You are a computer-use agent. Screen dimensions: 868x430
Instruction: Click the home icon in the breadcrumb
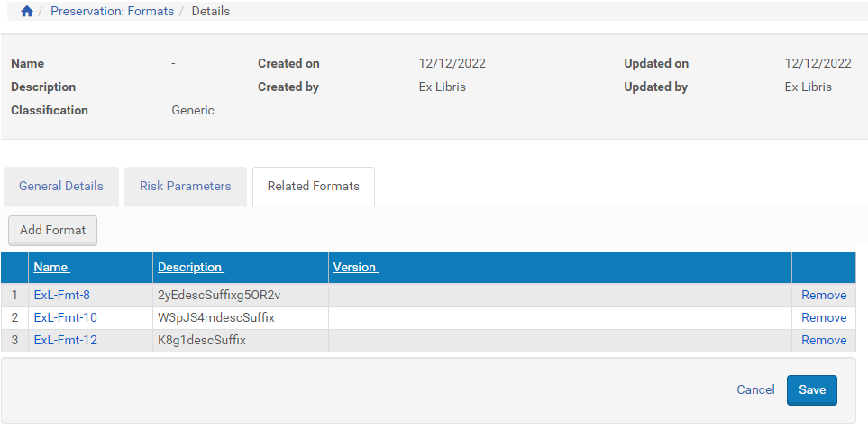[x=27, y=12]
